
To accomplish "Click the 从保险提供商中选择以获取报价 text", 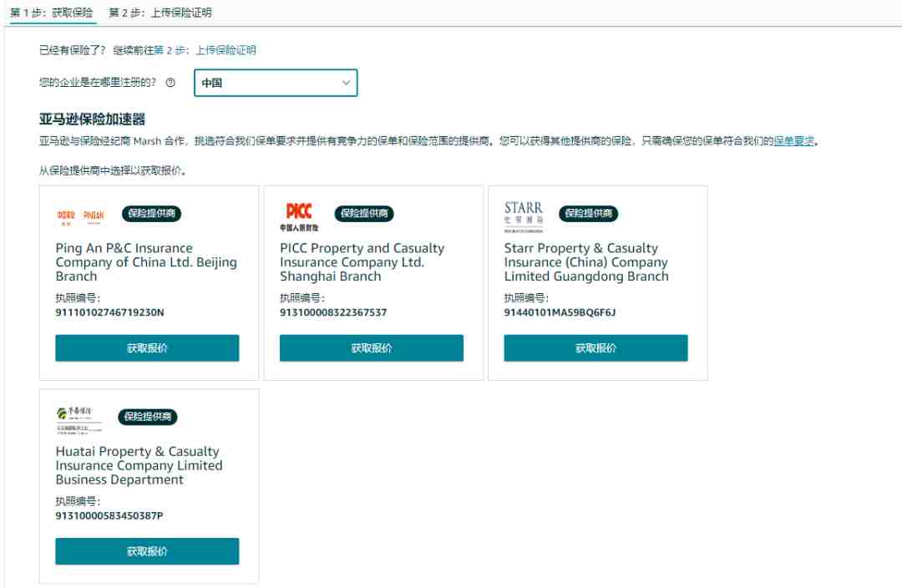I will [112, 170].
